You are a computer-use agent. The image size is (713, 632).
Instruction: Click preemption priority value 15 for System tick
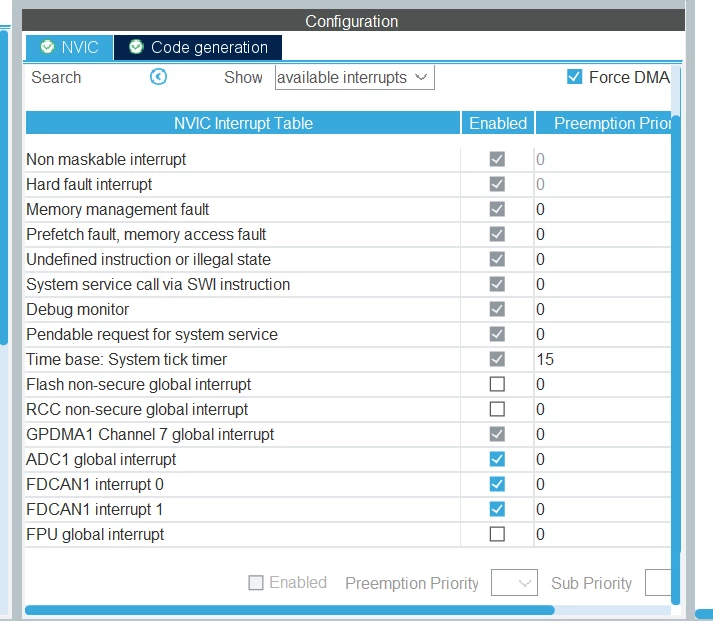545,359
